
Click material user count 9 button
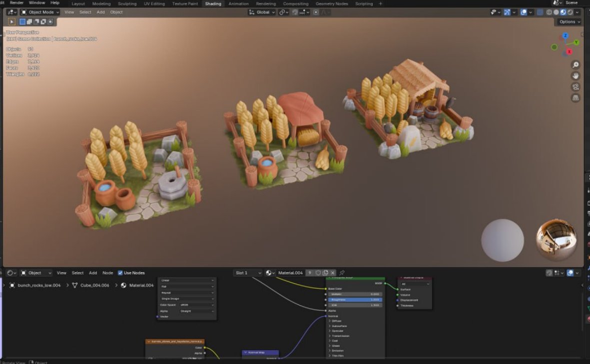310,273
